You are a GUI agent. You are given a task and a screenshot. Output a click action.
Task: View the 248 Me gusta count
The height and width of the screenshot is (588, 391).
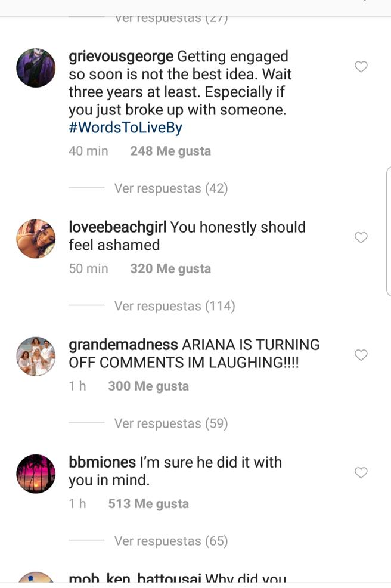[170, 151]
